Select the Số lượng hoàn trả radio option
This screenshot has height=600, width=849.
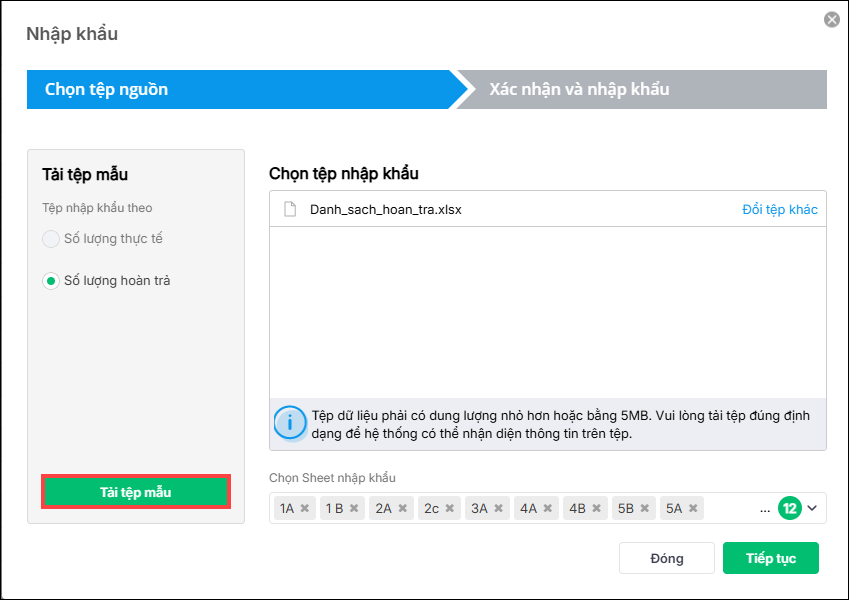pyautogui.click(x=51, y=281)
